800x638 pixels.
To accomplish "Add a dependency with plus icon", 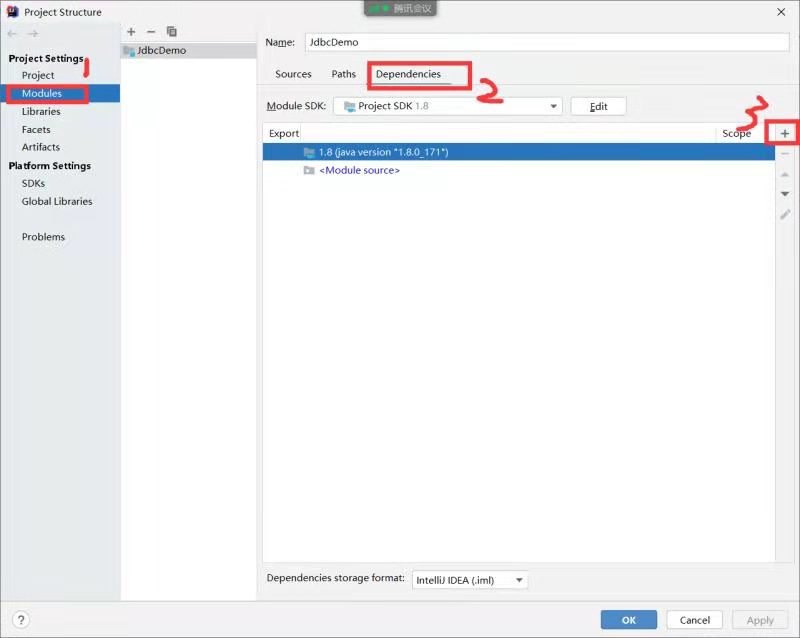I will [x=785, y=134].
